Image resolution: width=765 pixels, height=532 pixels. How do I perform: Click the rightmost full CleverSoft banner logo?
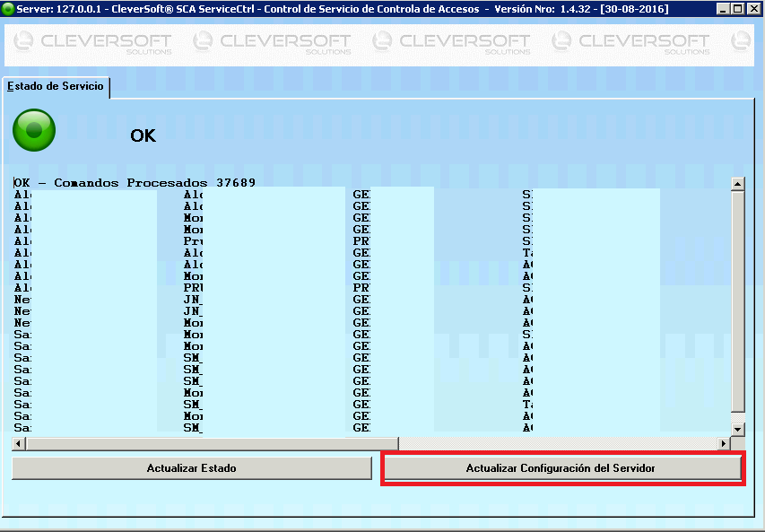click(x=631, y=42)
